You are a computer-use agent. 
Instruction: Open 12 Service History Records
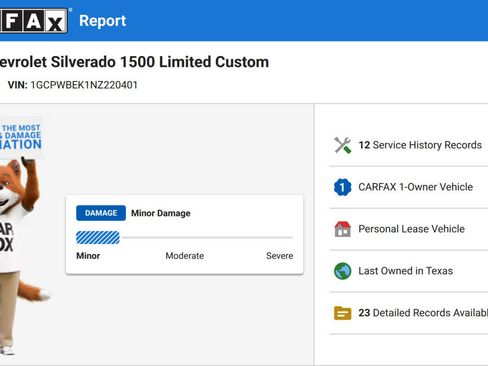click(x=420, y=145)
